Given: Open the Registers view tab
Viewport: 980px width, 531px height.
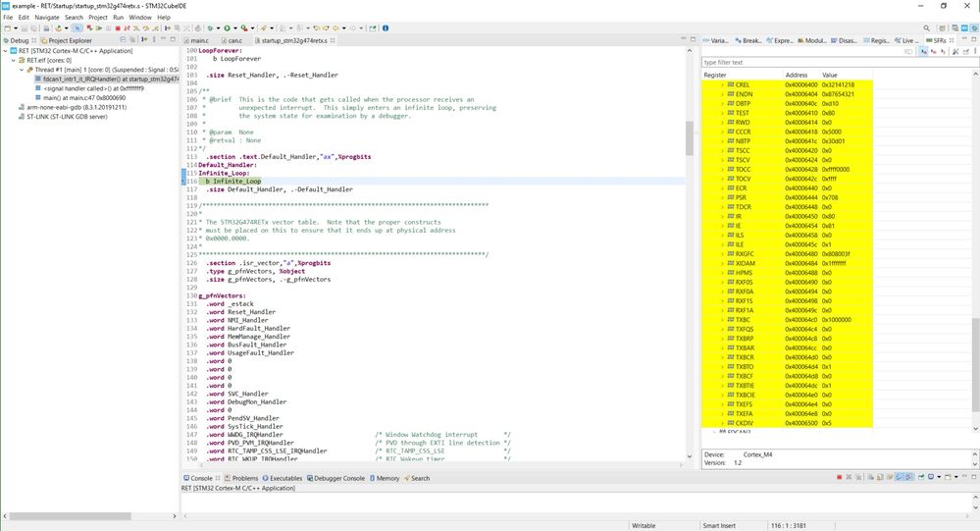Looking at the screenshot, I should pyautogui.click(x=876, y=40).
